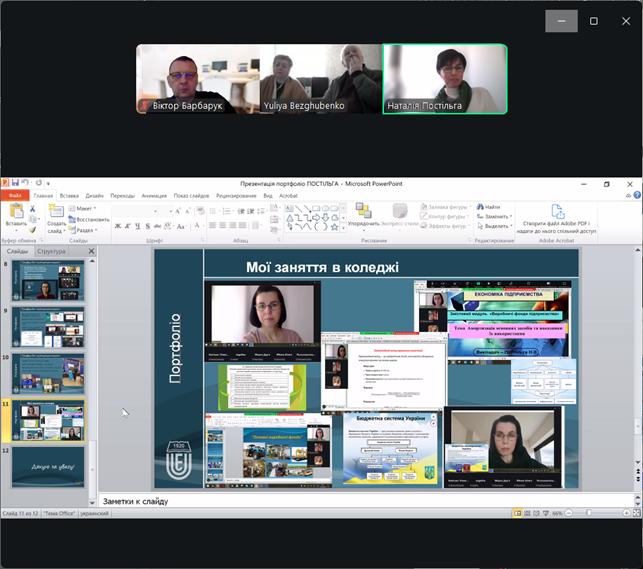Toggle bold (Ж) formatting
Image resolution: width=643 pixels, height=569 pixels.
[118, 226]
